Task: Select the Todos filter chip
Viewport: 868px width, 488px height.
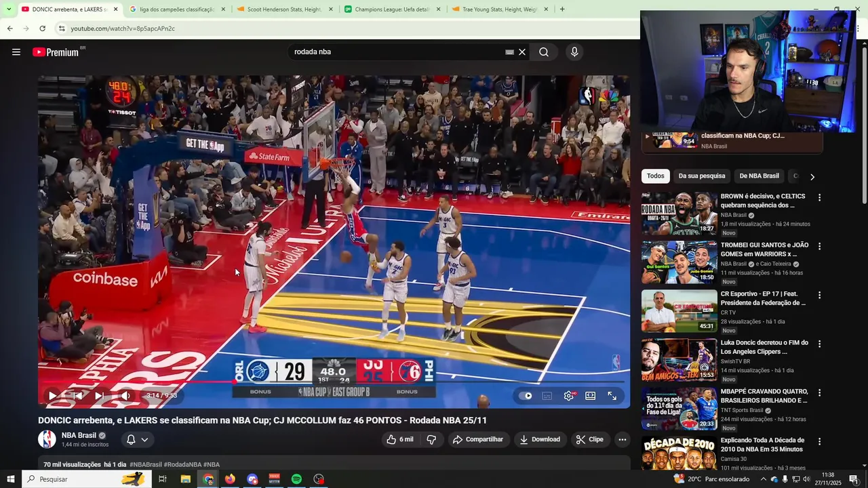Action: 656,176
